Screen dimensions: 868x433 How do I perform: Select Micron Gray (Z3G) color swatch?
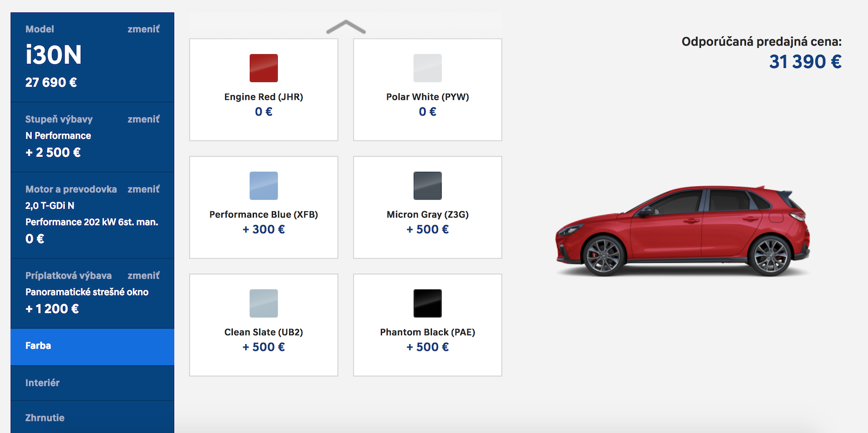click(x=427, y=186)
